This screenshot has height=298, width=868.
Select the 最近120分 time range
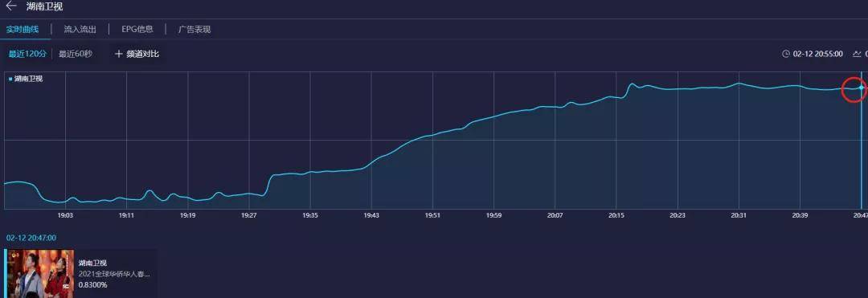click(27, 54)
